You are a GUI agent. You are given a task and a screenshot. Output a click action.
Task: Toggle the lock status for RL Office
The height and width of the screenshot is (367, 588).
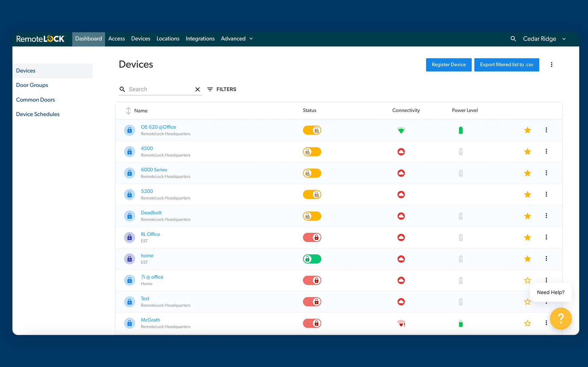pyautogui.click(x=312, y=238)
